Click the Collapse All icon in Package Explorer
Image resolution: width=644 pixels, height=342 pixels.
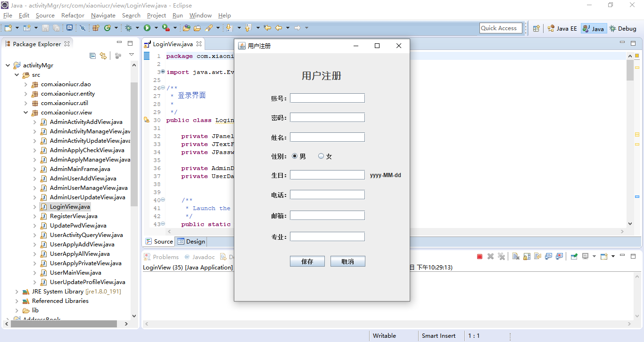click(92, 56)
